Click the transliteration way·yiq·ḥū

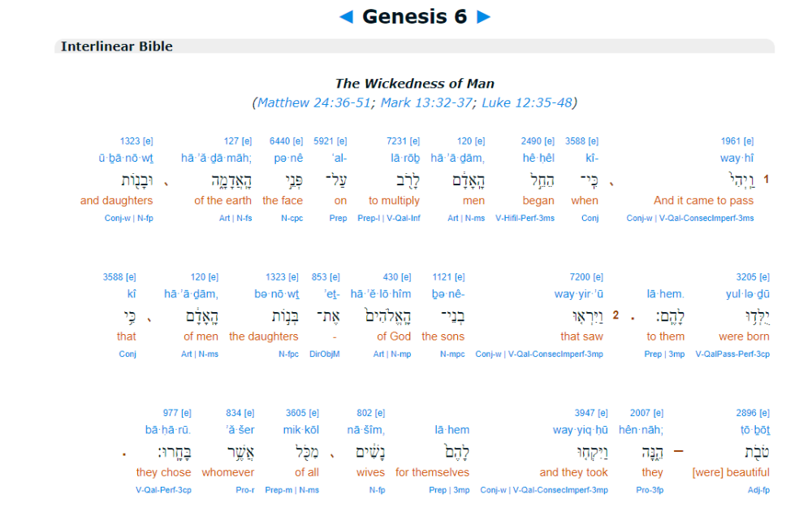(x=580, y=430)
